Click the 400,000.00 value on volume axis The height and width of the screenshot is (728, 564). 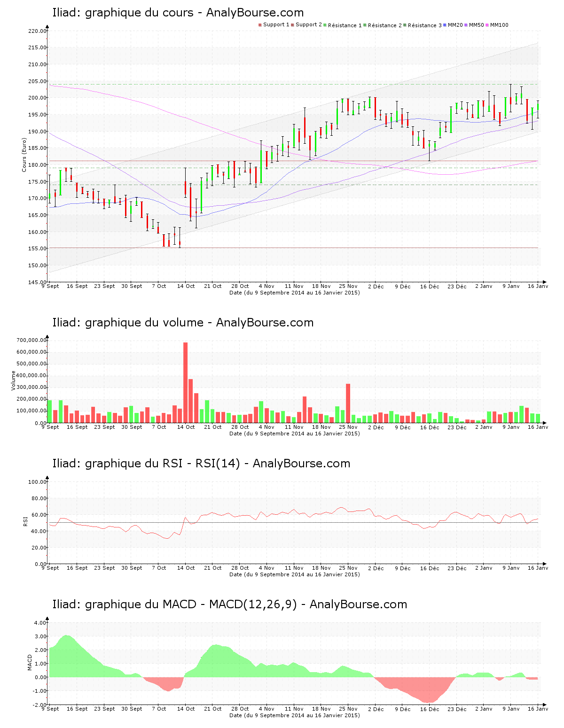click(x=31, y=376)
